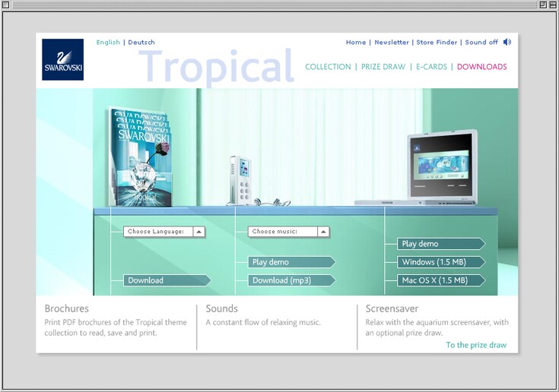Go to the Home page
Image resolution: width=559 pixels, height=392 pixels.
356,42
